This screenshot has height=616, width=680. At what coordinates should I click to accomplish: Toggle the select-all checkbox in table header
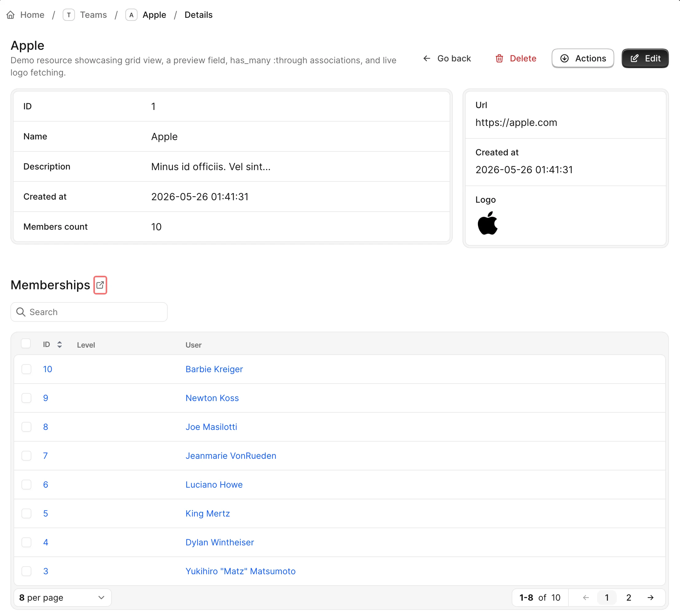pyautogui.click(x=26, y=343)
